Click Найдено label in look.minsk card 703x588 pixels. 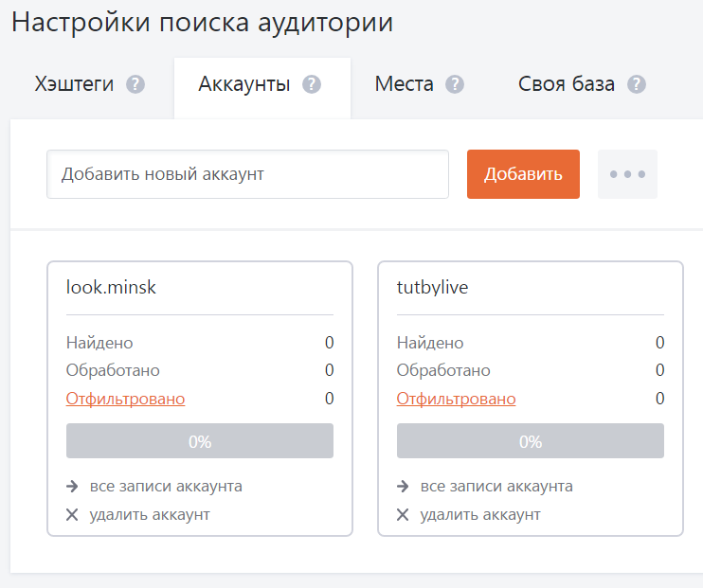(99, 343)
